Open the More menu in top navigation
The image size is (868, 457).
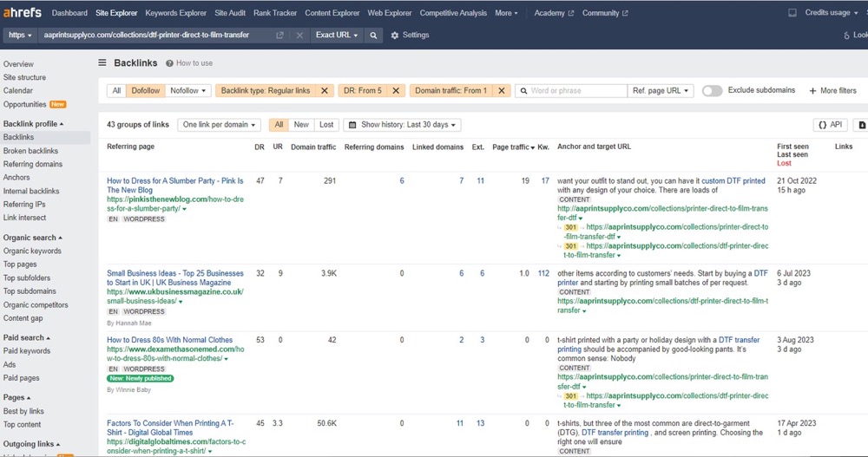(x=507, y=13)
